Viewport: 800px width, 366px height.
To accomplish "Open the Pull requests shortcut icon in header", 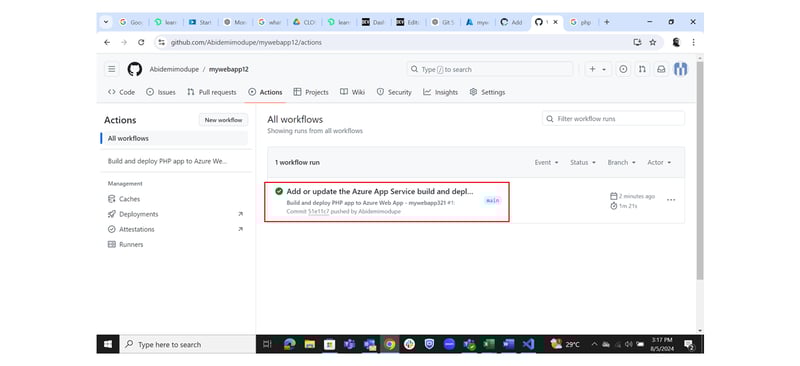I will click(x=642, y=69).
